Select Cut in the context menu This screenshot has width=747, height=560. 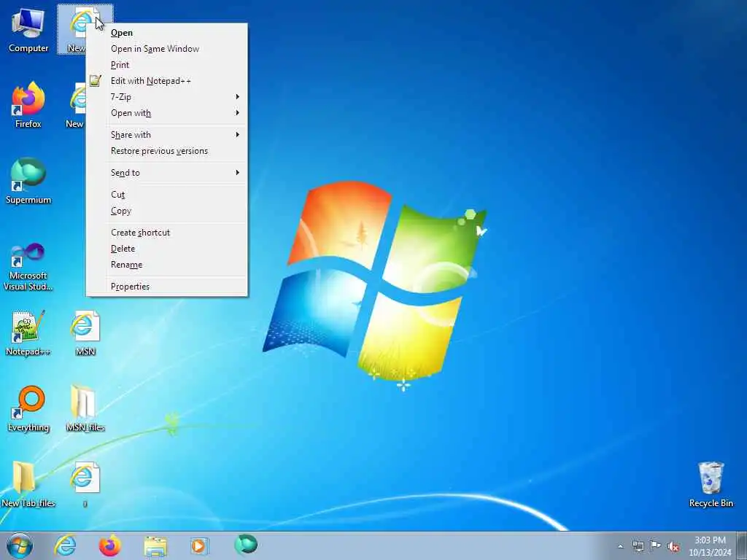[167, 195]
